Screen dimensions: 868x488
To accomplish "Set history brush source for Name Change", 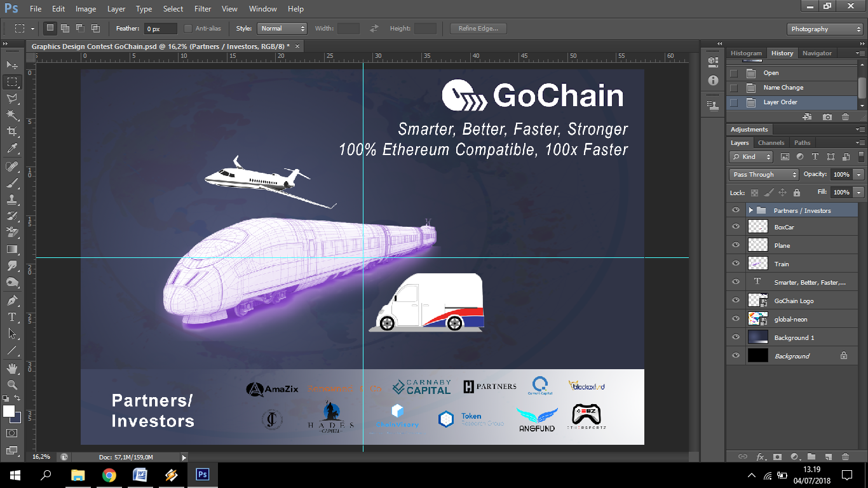I will click(734, 88).
